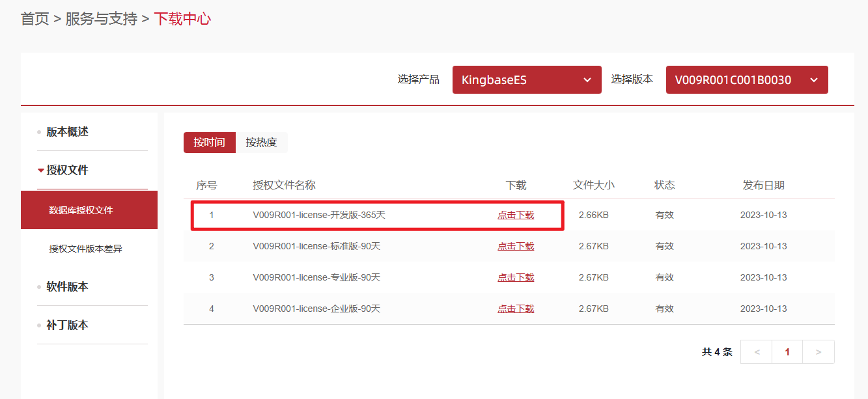This screenshot has width=868, height=399.
Task: Select 数据库授权文件 in the sidebar
Action: coord(89,210)
